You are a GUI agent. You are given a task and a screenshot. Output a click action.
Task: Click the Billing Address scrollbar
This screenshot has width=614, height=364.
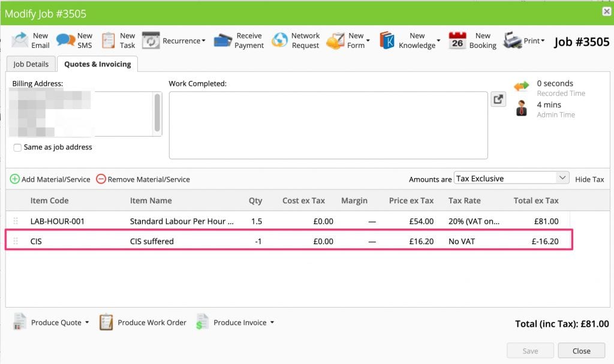[158, 113]
